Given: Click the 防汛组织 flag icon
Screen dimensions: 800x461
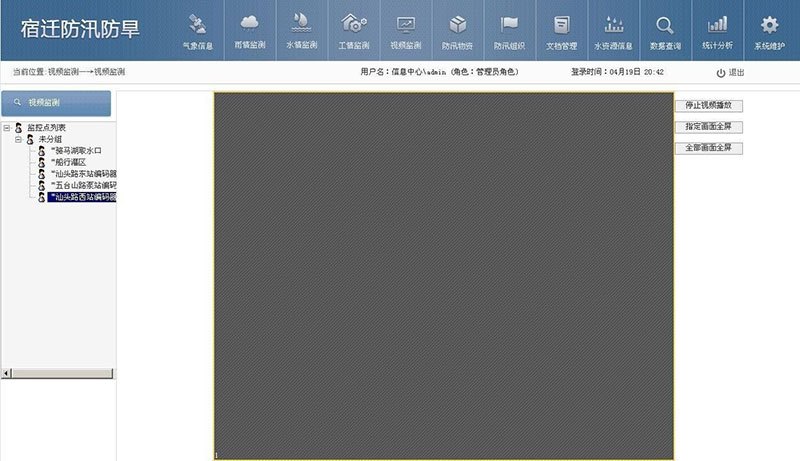Looking at the screenshot, I should (509, 24).
